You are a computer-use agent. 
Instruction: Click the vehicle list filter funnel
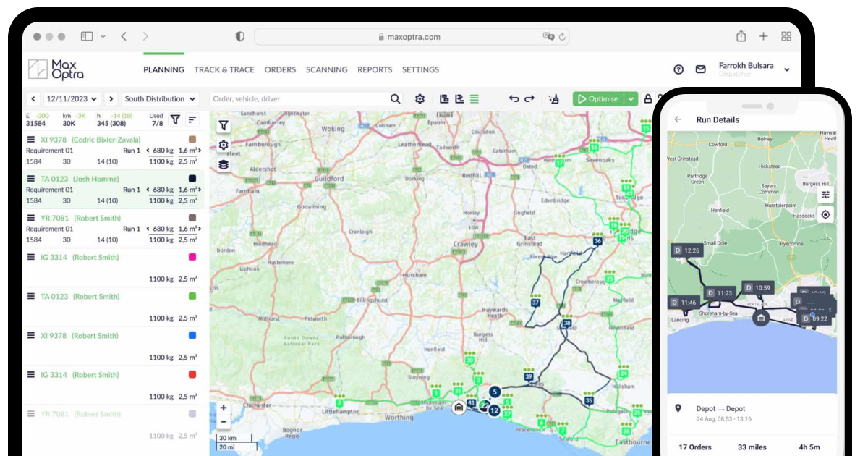click(175, 119)
